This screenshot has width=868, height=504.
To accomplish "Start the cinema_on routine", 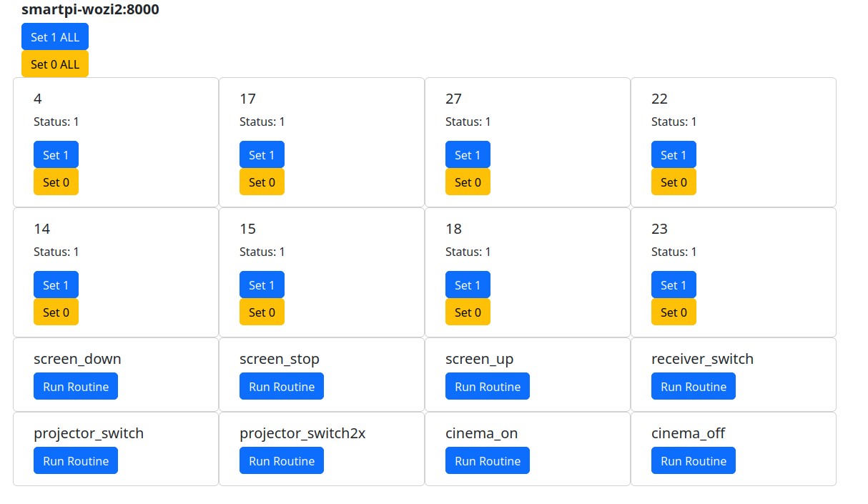I will (488, 461).
